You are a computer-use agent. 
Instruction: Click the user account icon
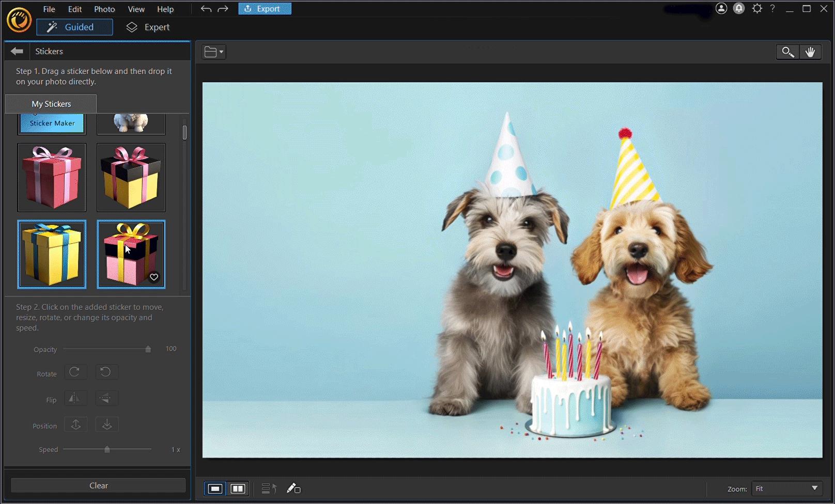click(x=721, y=8)
